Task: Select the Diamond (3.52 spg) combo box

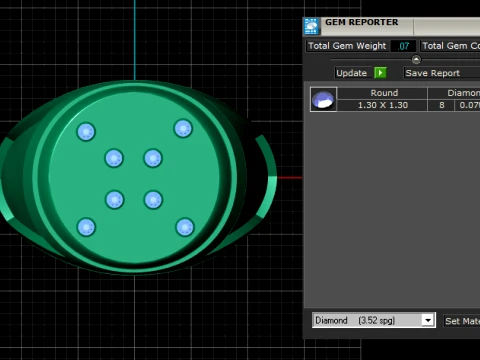Action: point(374,320)
